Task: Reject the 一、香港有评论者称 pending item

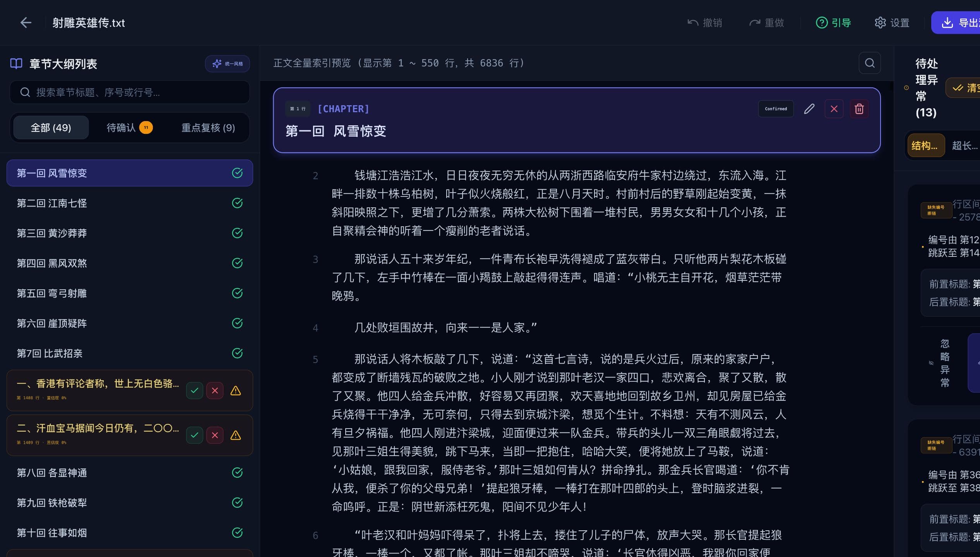Action: 215,391
